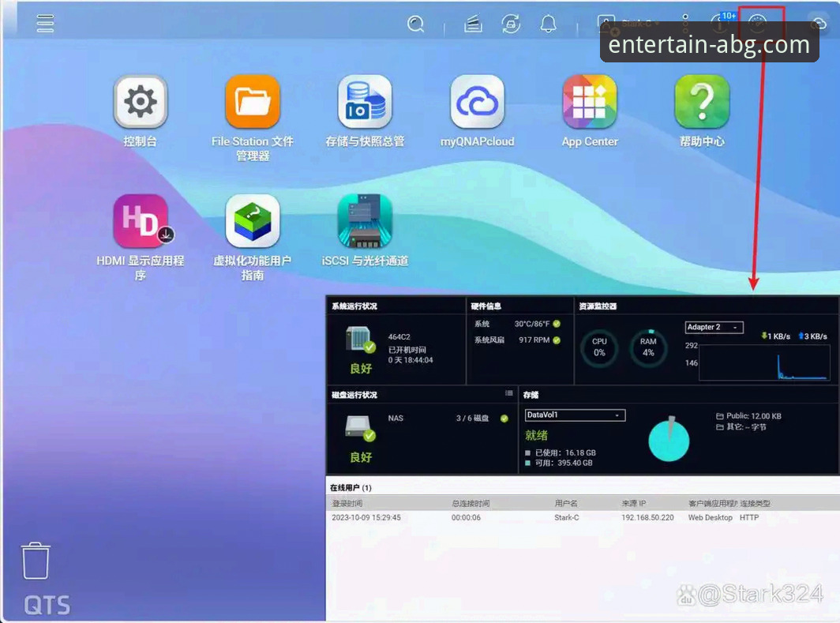
Task: Click the 来源 IP column header
Action: tap(634, 504)
